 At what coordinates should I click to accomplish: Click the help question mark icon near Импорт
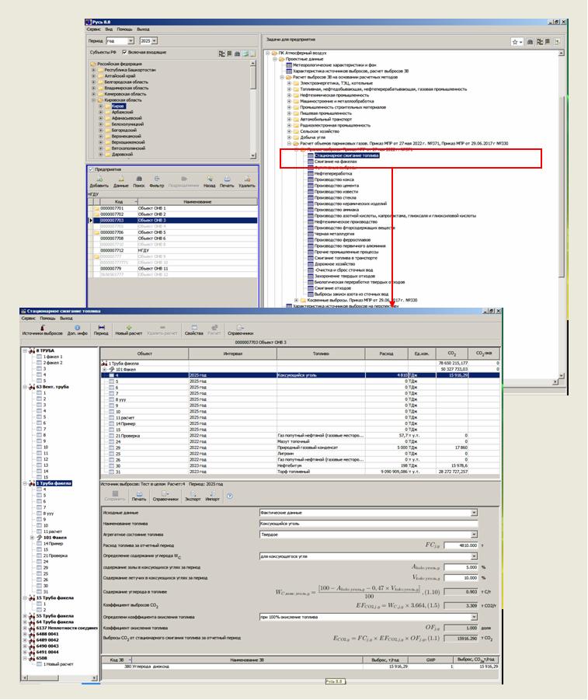click(230, 495)
